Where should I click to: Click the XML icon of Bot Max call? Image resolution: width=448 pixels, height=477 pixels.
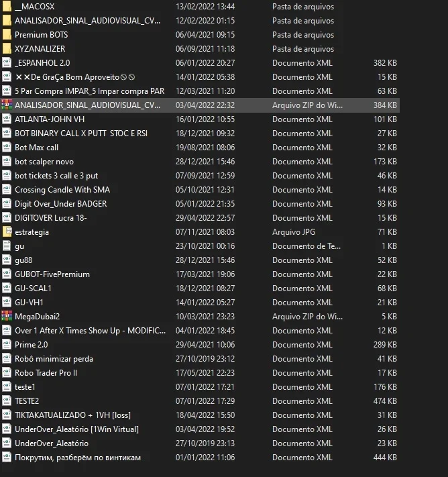(7, 147)
